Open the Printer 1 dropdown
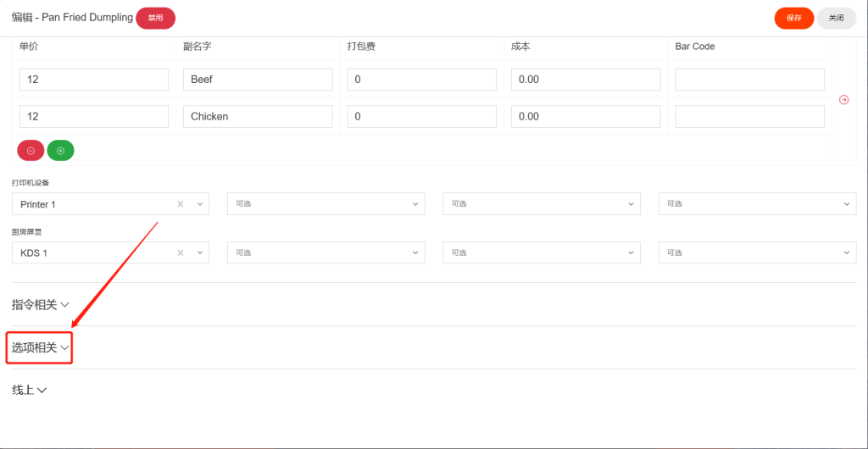The width and height of the screenshot is (868, 449). [200, 204]
